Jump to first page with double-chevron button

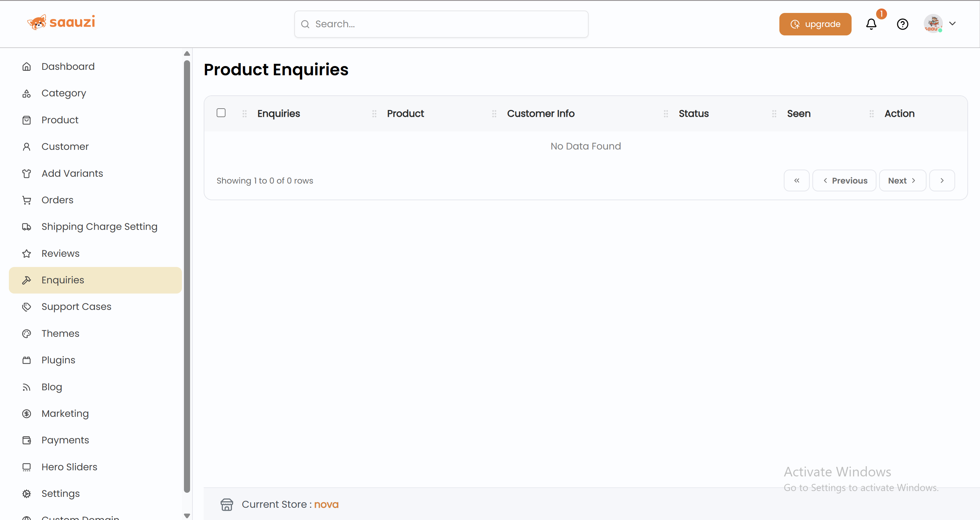point(797,181)
